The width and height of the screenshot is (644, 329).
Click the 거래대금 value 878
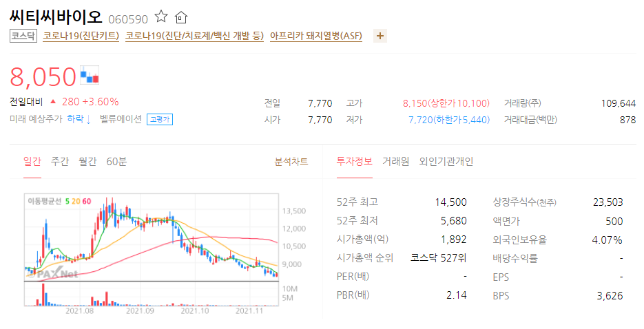click(x=627, y=120)
